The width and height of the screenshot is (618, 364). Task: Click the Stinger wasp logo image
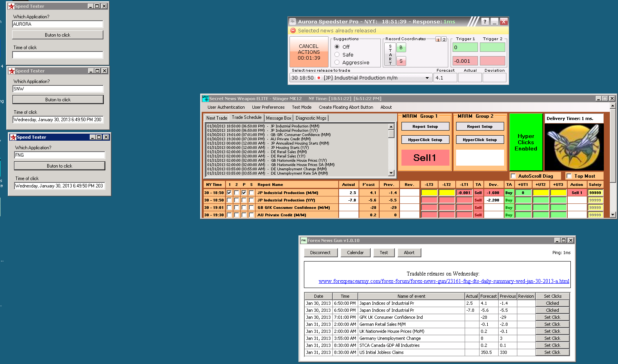point(574,147)
